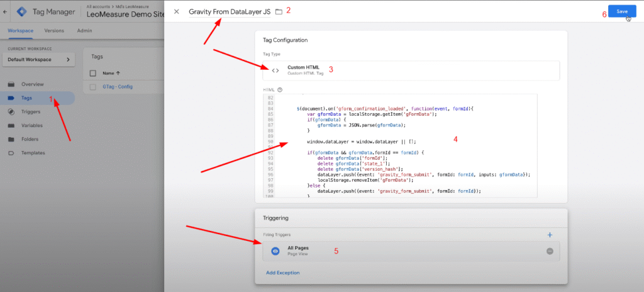Check the select-all checkbox in Tags header
644x292 pixels.
[93, 73]
